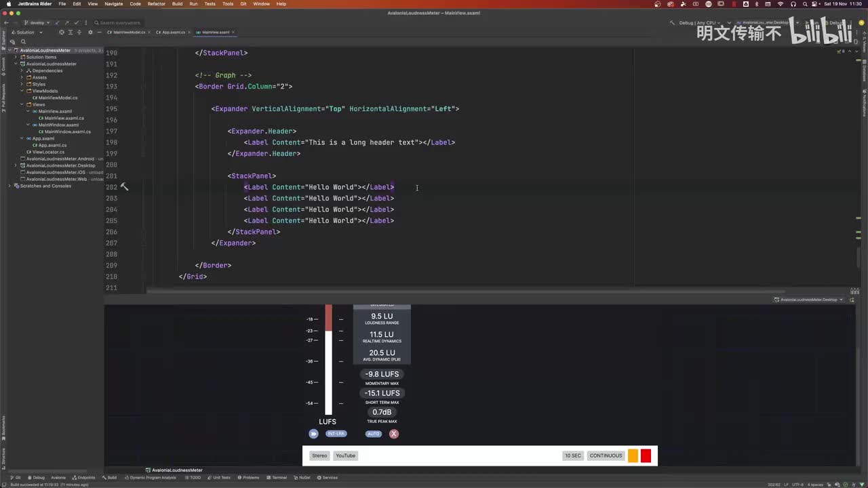Open the NuGet tool window
The image size is (868, 488).
(302, 478)
